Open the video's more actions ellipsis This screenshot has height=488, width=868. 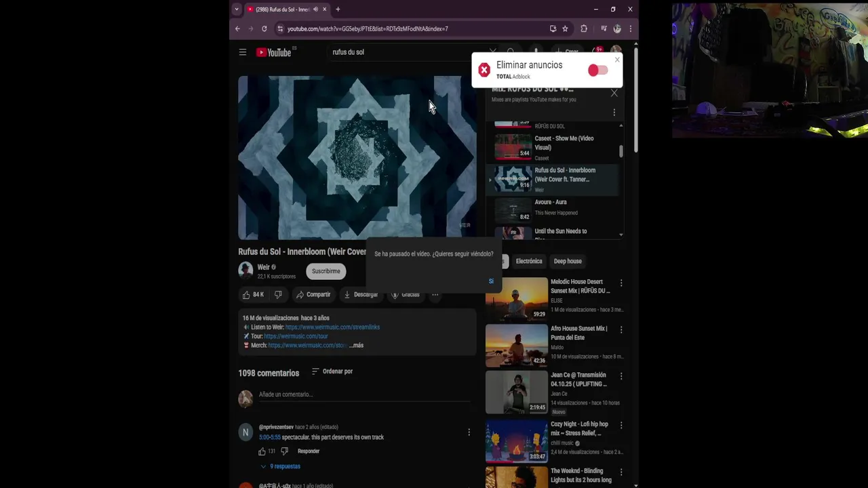point(435,294)
